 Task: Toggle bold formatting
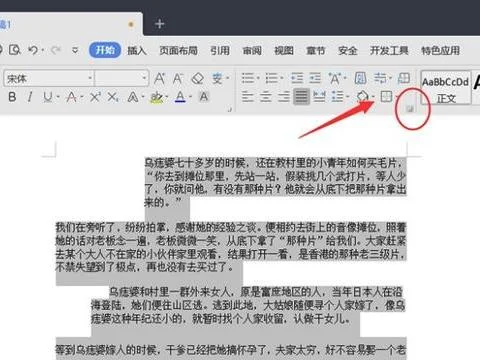[x=12, y=97]
